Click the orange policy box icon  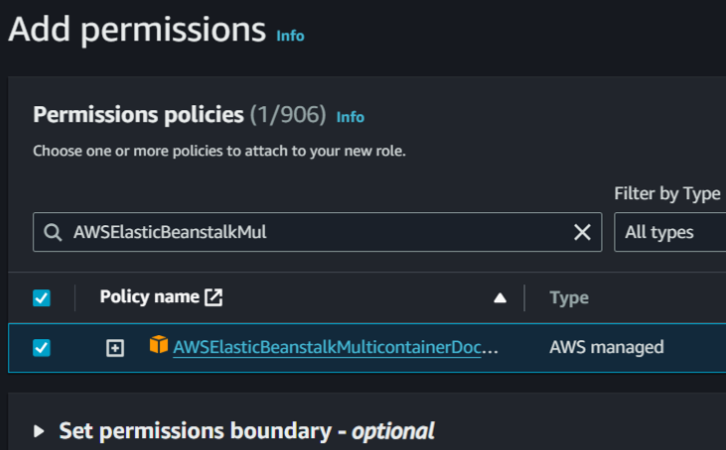coord(158,346)
